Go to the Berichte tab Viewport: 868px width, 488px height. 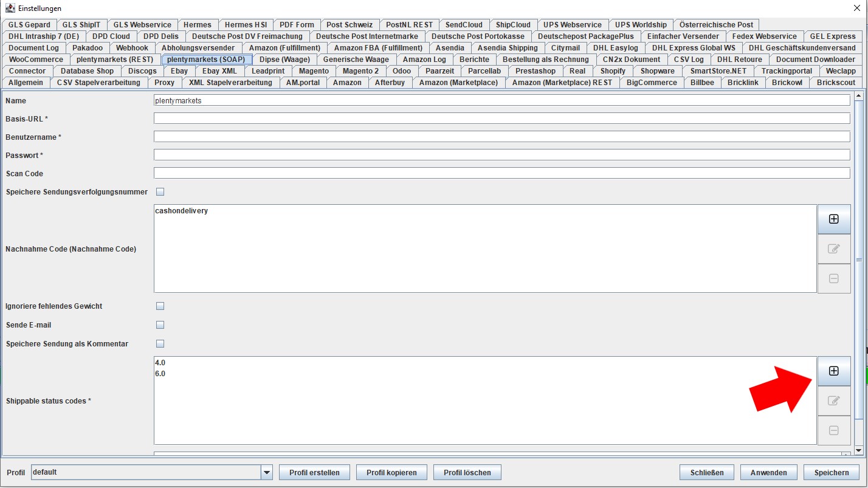[474, 60]
